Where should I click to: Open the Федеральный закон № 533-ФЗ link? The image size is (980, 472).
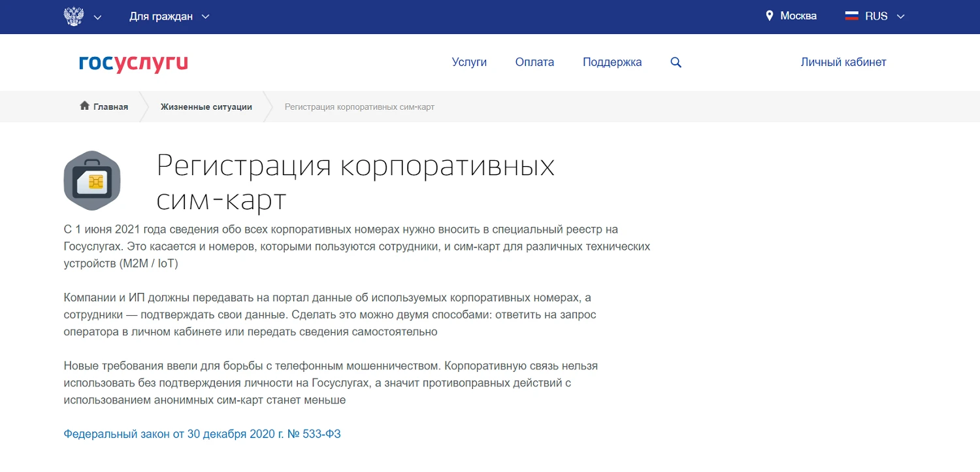pos(202,434)
